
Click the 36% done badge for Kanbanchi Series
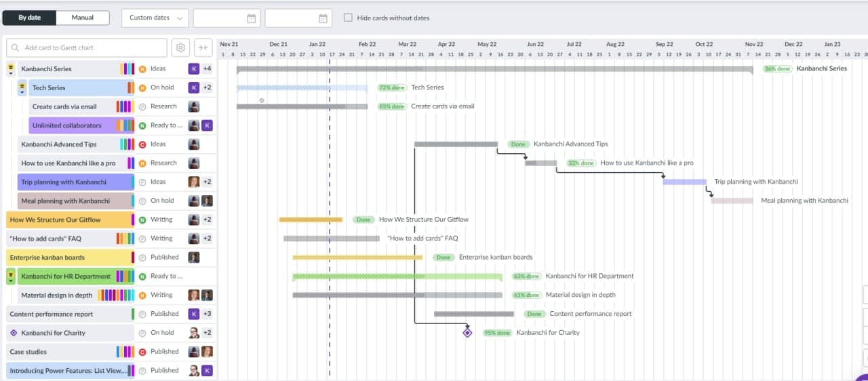777,68
